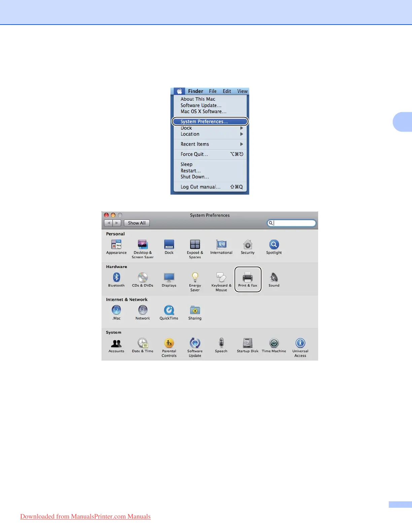Screen dimensions: 412x532
Task: Open Date & Time preferences
Action: point(143,345)
